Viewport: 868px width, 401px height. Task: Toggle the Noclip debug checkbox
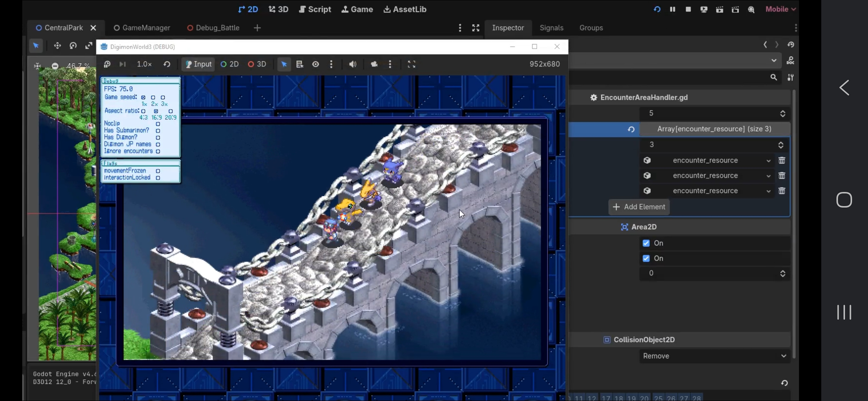[158, 124]
